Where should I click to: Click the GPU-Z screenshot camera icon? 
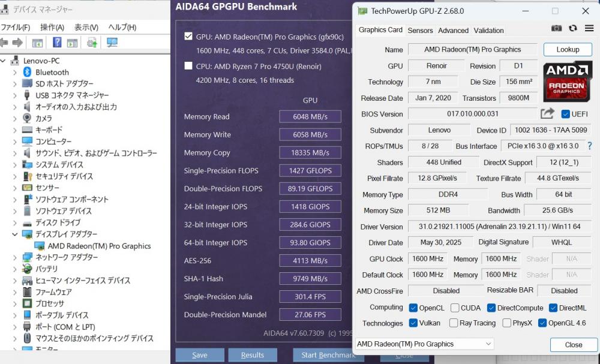(556, 28)
